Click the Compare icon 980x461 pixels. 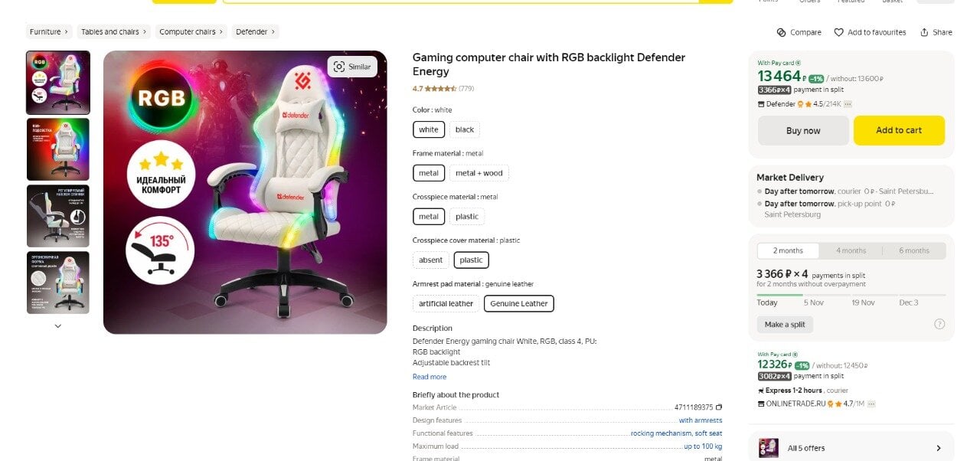click(x=781, y=32)
